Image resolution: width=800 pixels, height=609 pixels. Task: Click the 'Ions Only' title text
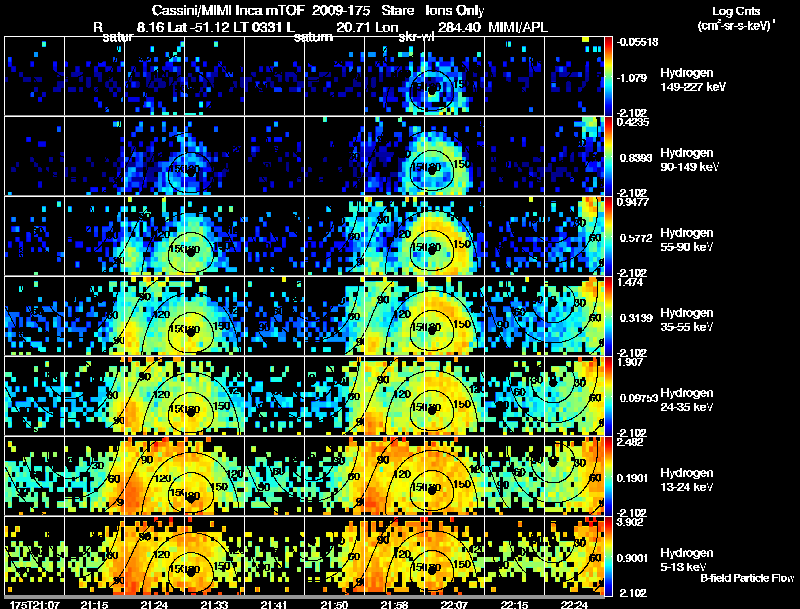pos(455,10)
